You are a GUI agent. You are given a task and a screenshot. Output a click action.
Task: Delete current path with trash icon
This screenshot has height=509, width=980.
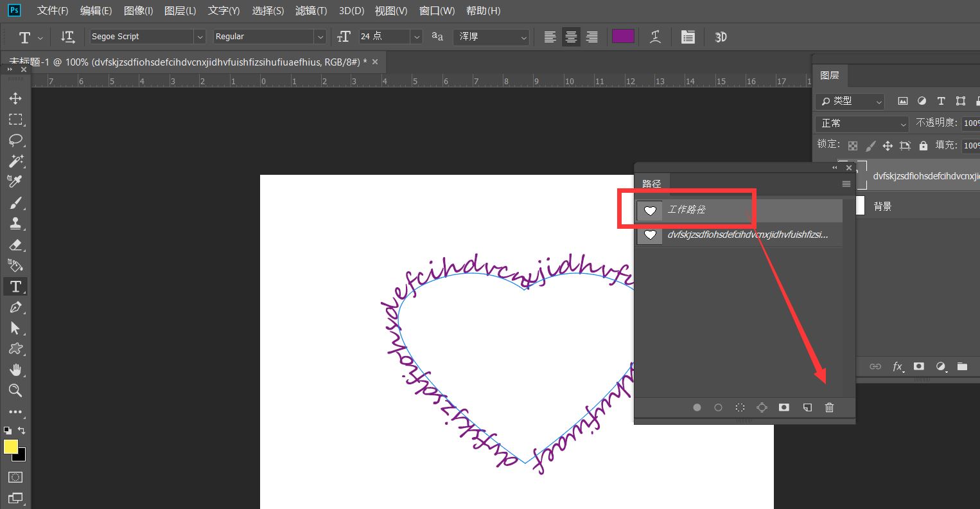coord(829,407)
